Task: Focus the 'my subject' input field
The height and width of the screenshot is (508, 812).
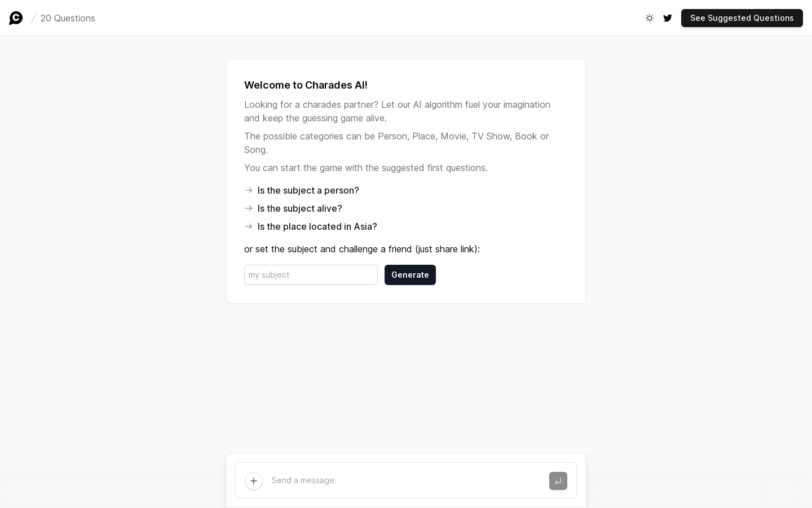Action: tap(311, 275)
